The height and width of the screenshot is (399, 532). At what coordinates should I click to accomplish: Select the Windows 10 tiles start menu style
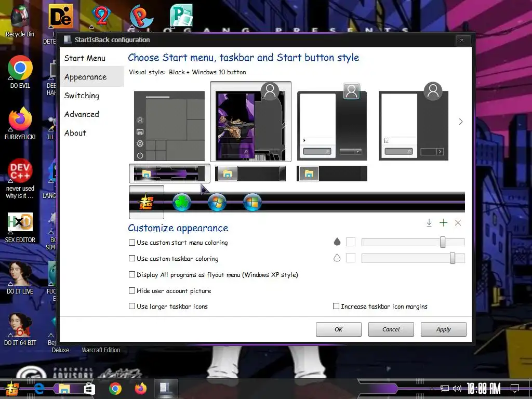point(169,126)
